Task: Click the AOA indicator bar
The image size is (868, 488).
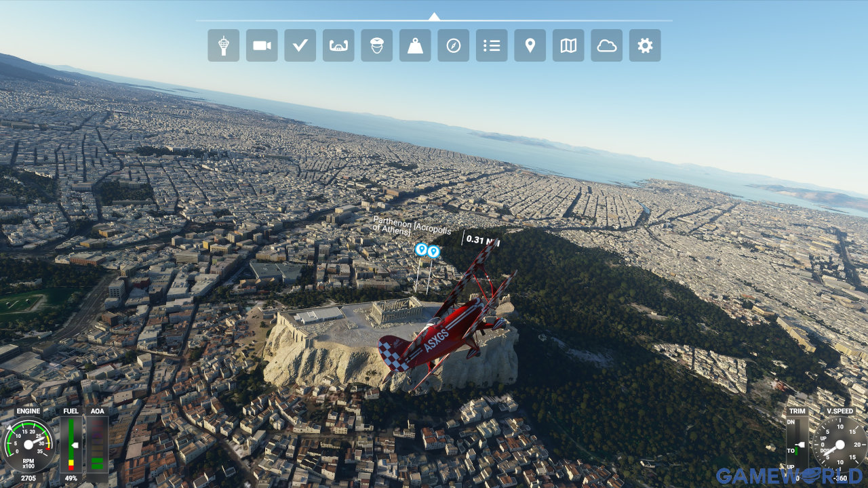Action: pyautogui.click(x=97, y=443)
